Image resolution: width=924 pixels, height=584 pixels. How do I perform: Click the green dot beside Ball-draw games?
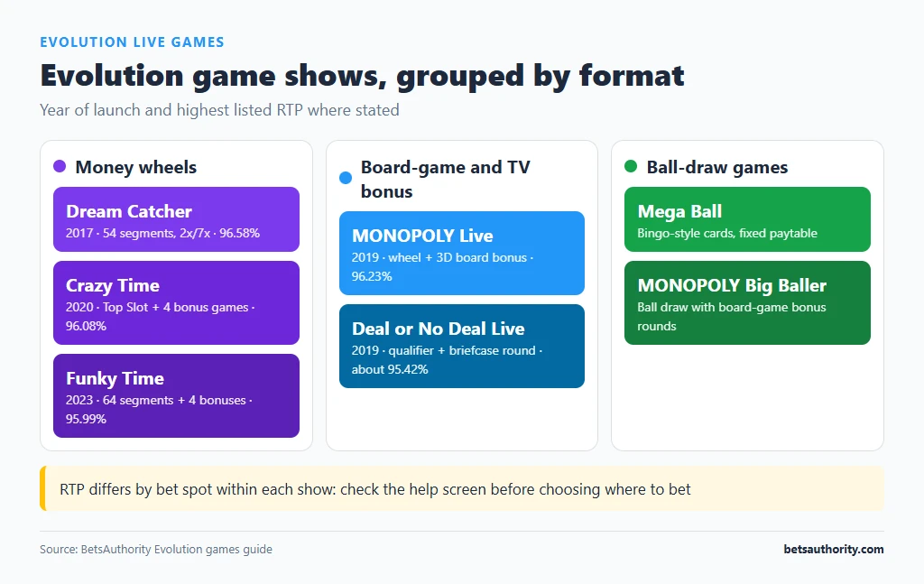[x=631, y=166]
